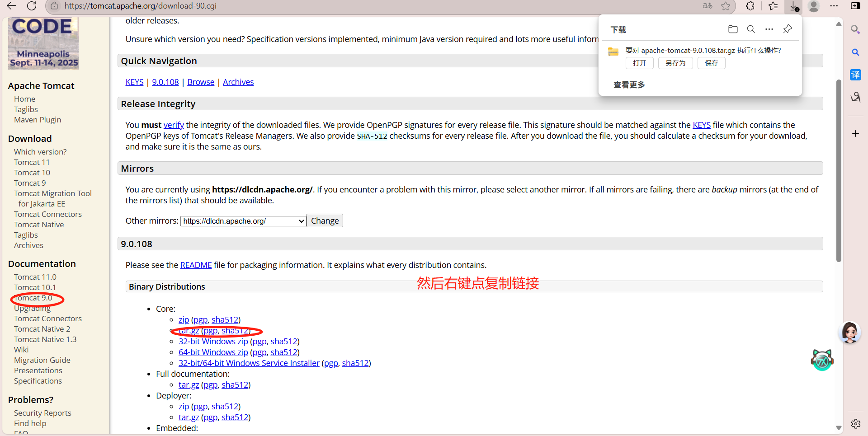Open browser settings and more menu
Image resolution: width=868 pixels, height=436 pixels.
834,6
